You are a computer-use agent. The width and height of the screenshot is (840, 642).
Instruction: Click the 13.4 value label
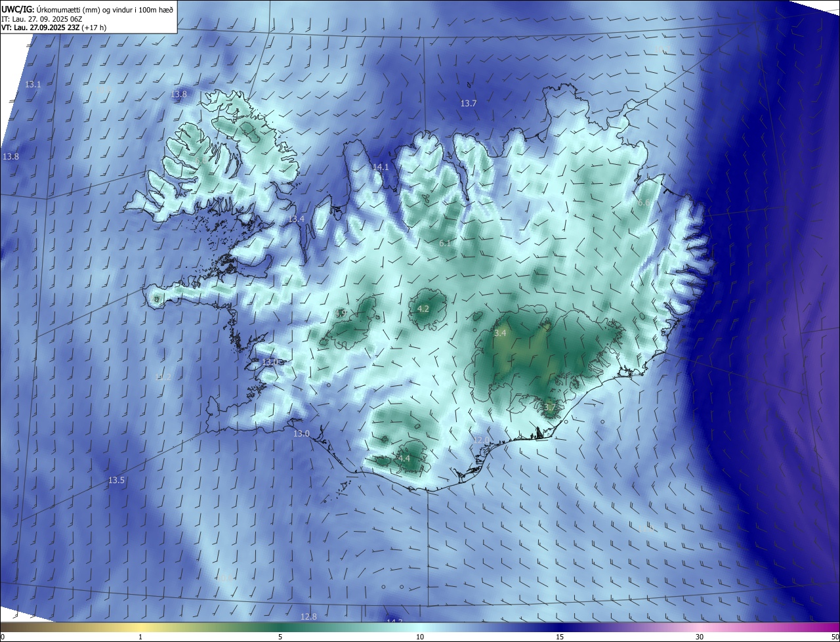pos(297,219)
